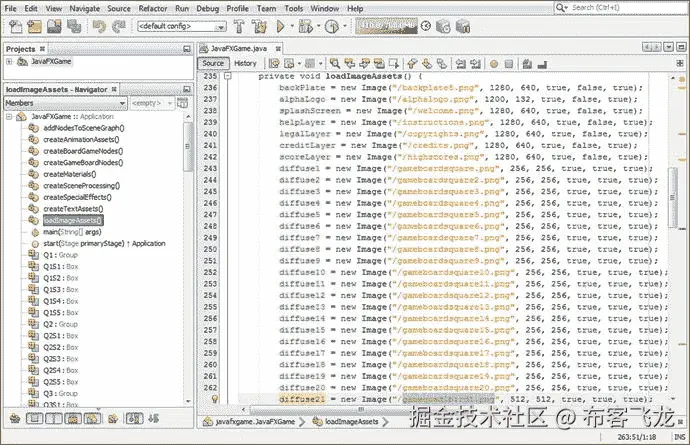
Task: Switch to the Source editor view
Action: click(213, 63)
